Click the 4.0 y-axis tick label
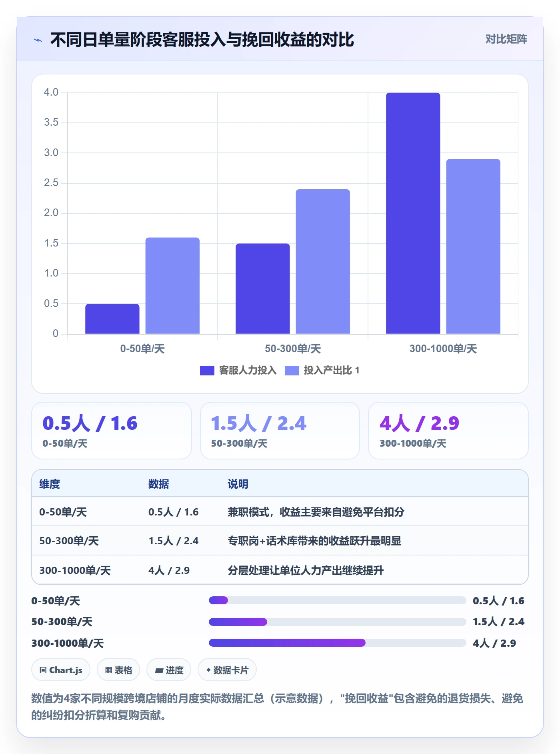This screenshot has width=560, height=754. click(x=51, y=92)
